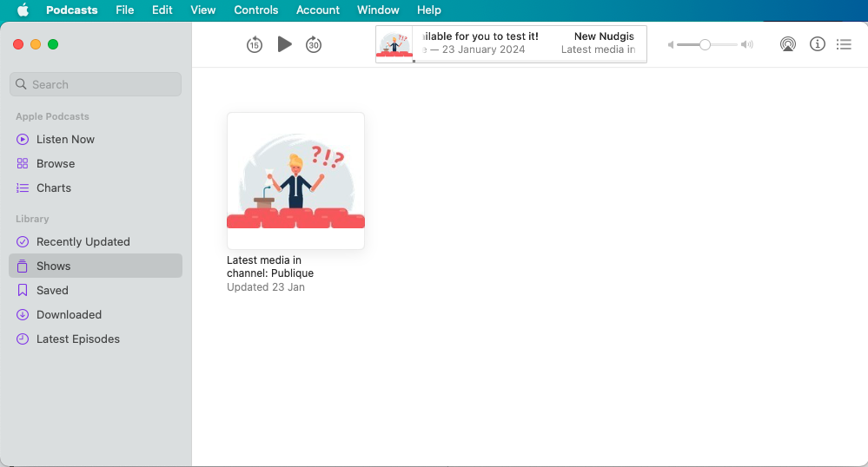This screenshot has width=868, height=467.
Task: Open the Help menu
Action: [429, 10]
